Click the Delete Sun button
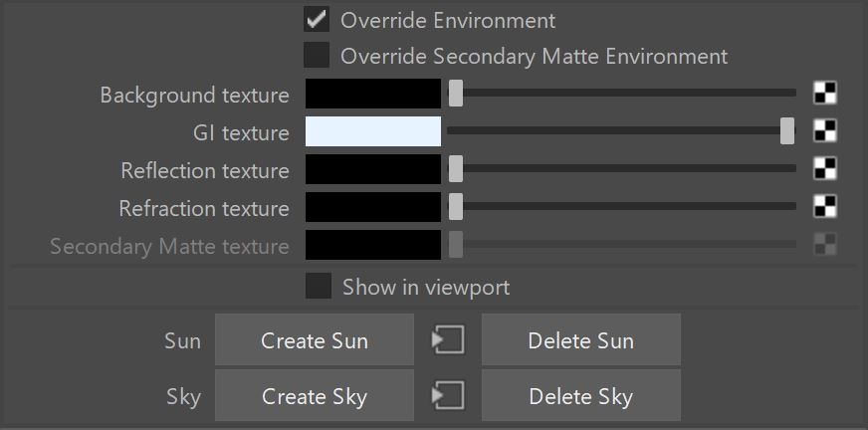868x430 pixels. click(x=581, y=339)
